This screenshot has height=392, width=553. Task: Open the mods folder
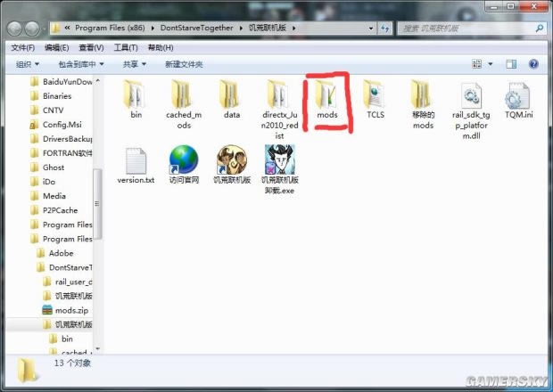tap(327, 99)
